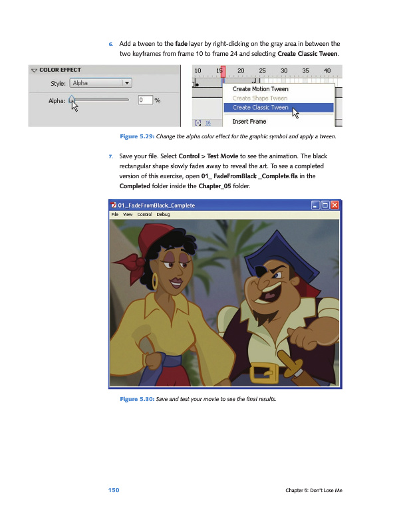415x532 pixels.
Task: Open the Debug menu in player window
Action: 164,215
